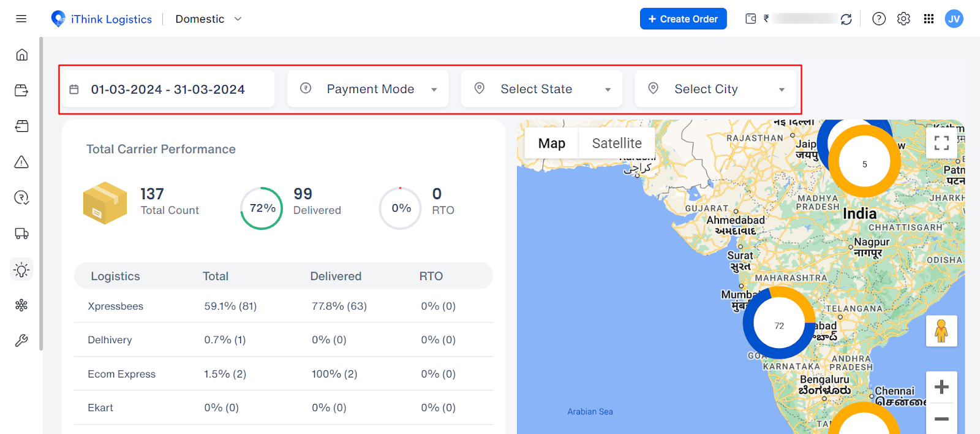Click the sidebar vertical scrollbar
The width and height of the screenshot is (980, 434).
pyautogui.click(x=41, y=193)
